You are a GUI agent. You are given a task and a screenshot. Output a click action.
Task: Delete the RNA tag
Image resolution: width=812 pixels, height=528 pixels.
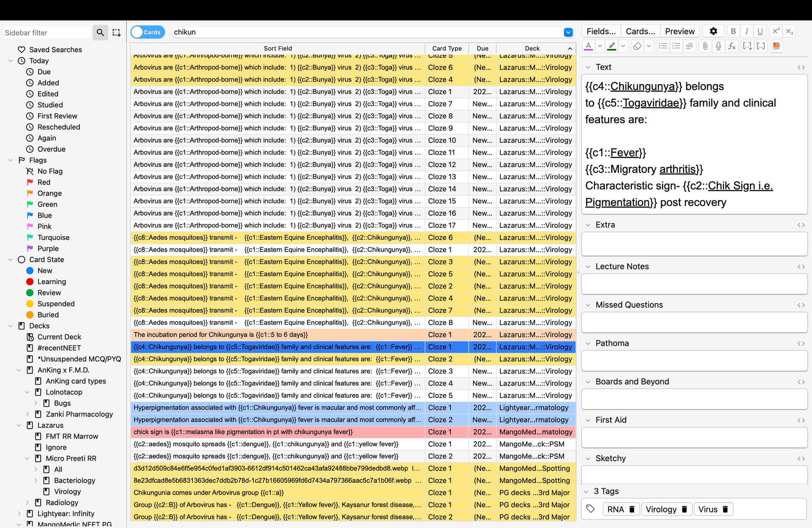[x=632, y=509]
